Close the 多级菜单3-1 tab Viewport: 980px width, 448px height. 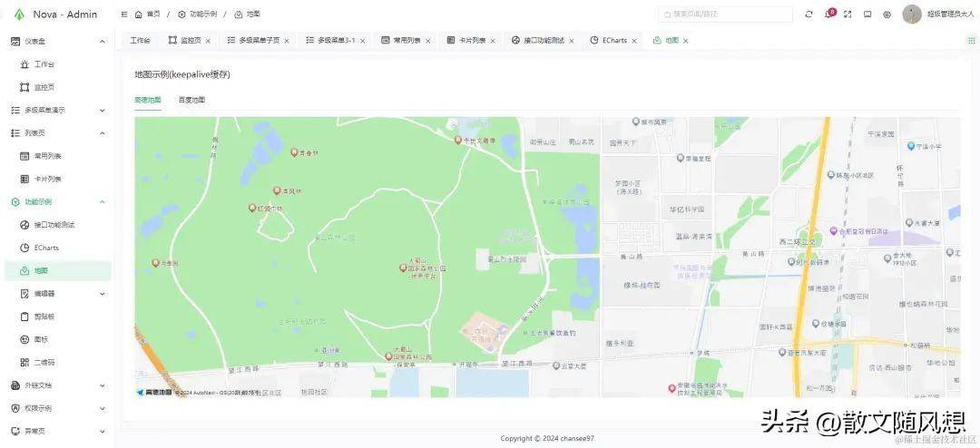tap(363, 41)
